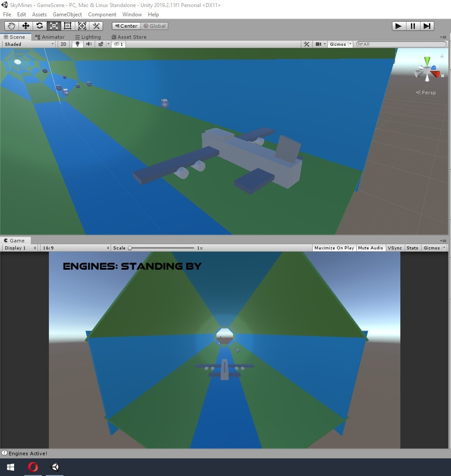This screenshot has height=476, width=451.
Task: Toggle handle rotation Global button
Action: pyautogui.click(x=155, y=26)
